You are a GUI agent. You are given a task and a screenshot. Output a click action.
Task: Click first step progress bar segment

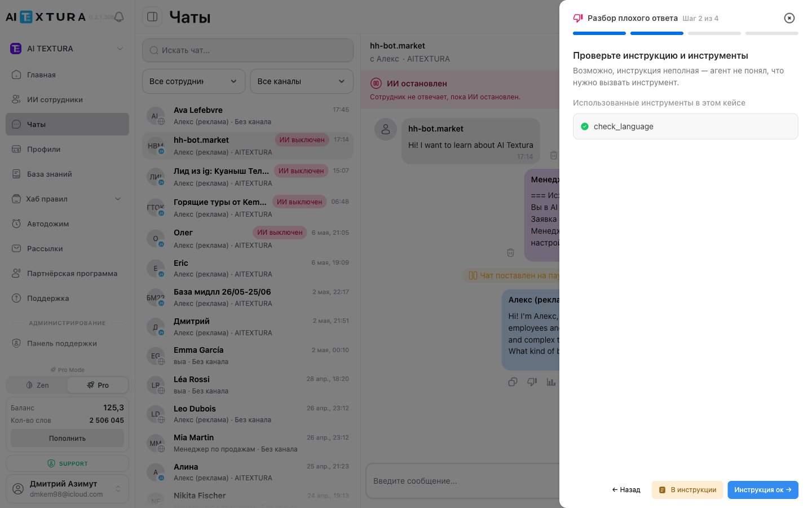pyautogui.click(x=599, y=33)
